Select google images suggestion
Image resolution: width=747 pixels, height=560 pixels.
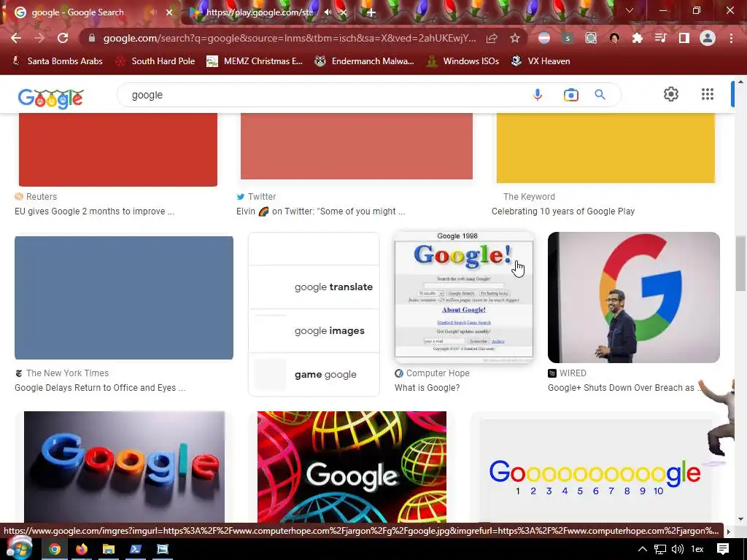point(314,330)
